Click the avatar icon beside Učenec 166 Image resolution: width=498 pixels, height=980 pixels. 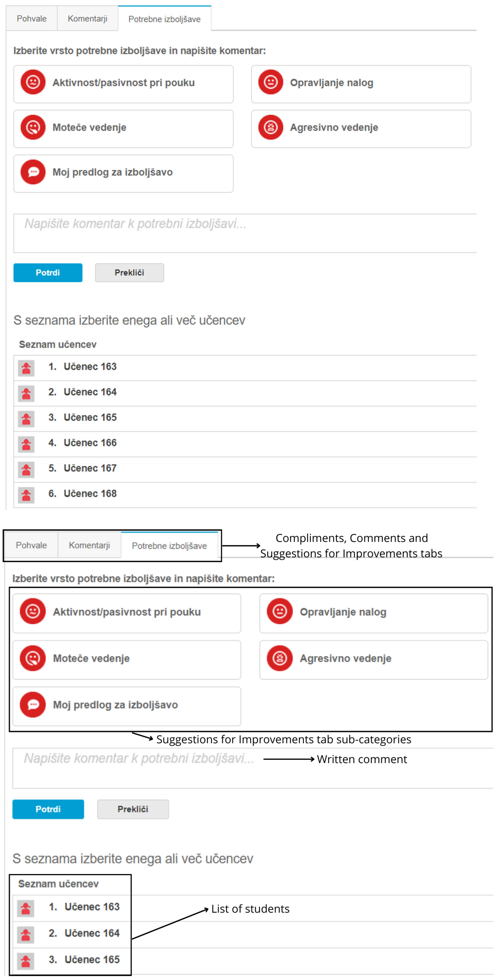(26, 444)
